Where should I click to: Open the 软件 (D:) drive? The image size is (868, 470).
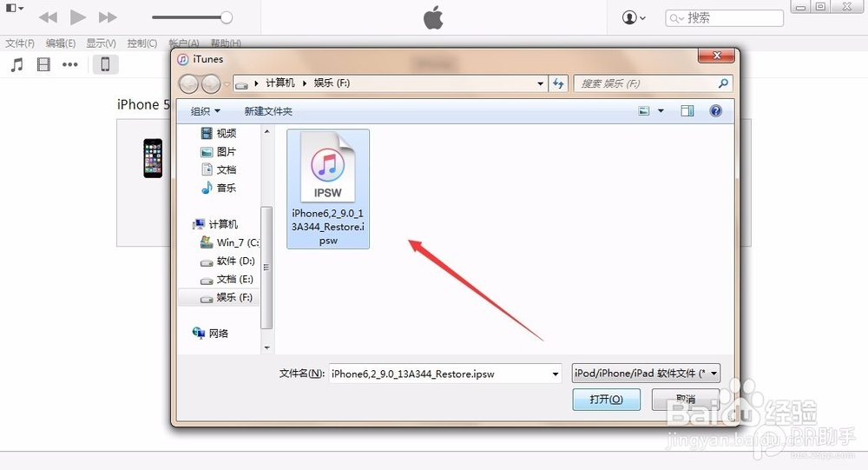point(228,261)
